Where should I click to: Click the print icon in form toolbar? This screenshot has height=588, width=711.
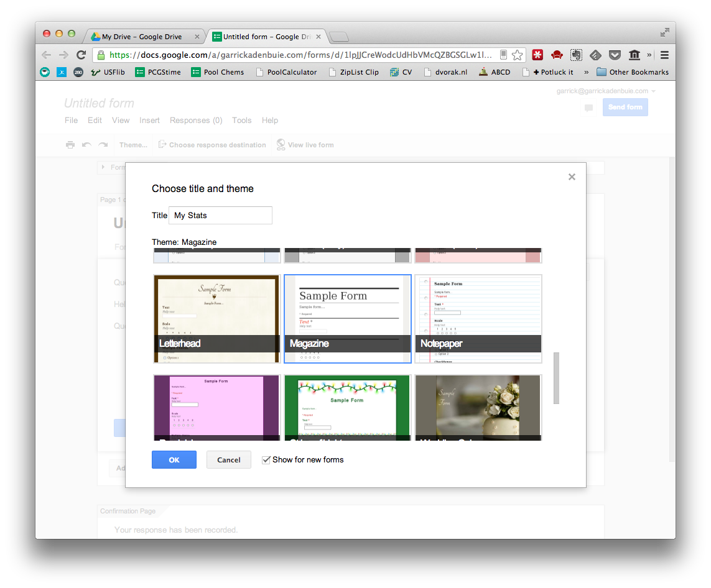coord(70,145)
